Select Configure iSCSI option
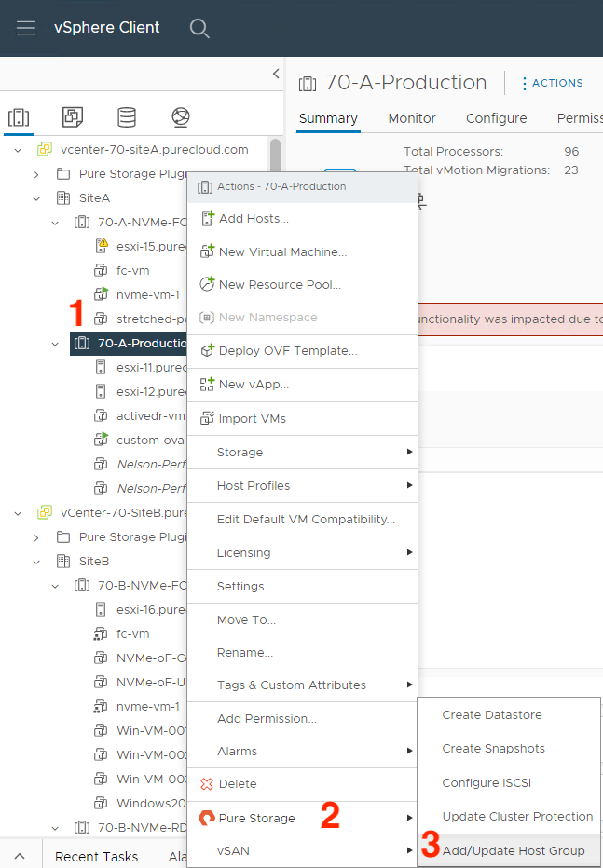Screen dimensions: 603x868 [x=509, y=782]
